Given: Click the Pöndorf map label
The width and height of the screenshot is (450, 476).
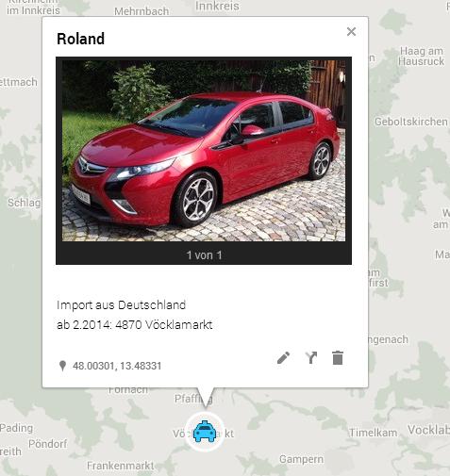Looking at the screenshot, I should (x=47, y=444).
